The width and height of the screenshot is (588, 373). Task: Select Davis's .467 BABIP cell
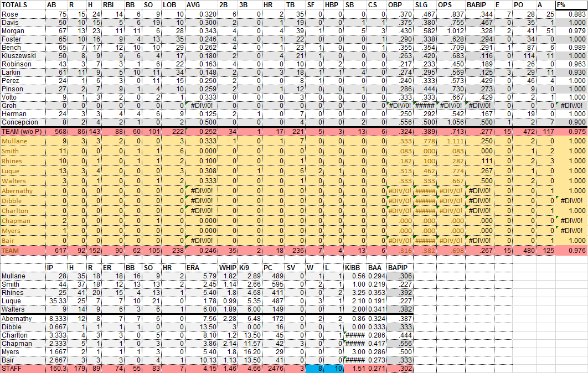click(x=479, y=23)
